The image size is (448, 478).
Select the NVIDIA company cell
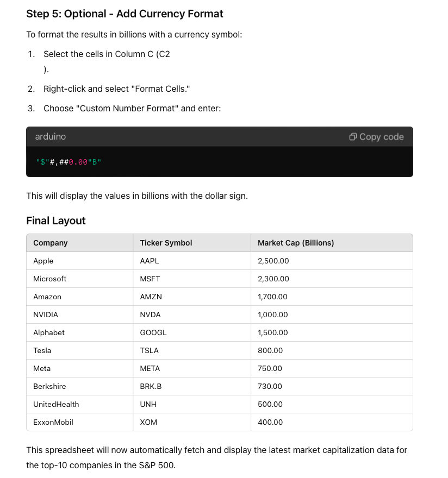point(46,315)
